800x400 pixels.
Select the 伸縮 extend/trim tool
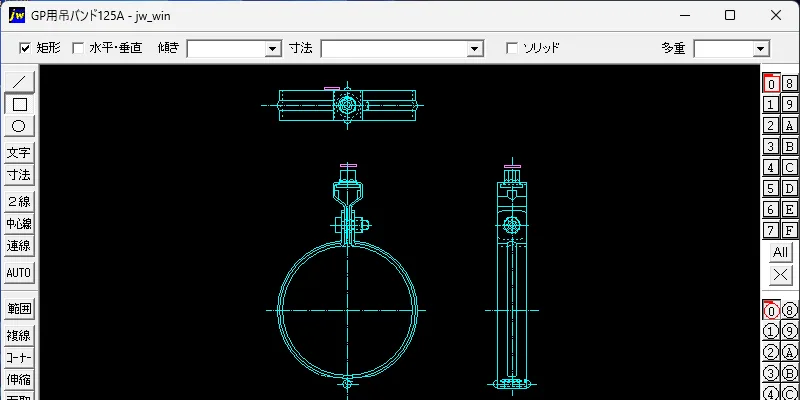[x=19, y=380]
